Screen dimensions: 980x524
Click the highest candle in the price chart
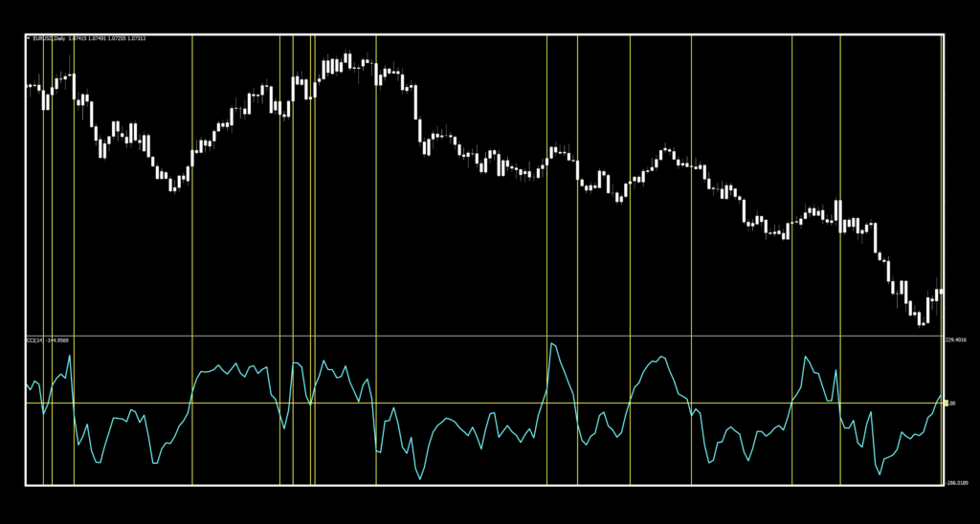tap(348, 60)
